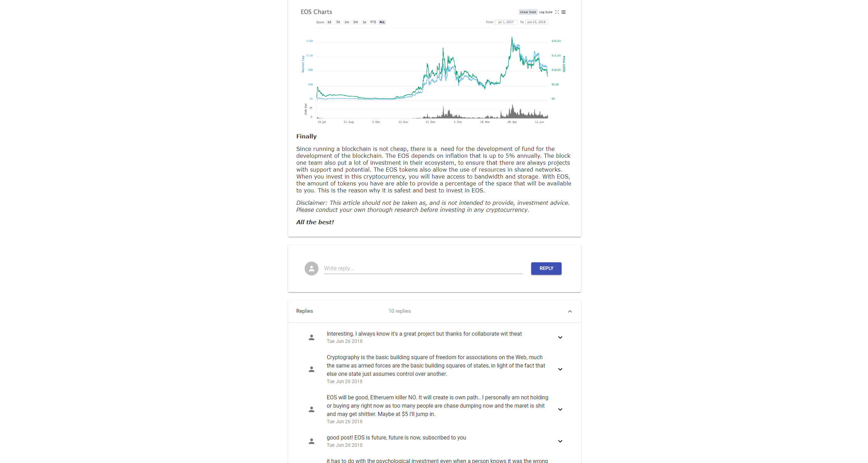Switch the chart to Linear Scale
Viewport: 868px width, 463px height.
(528, 12)
